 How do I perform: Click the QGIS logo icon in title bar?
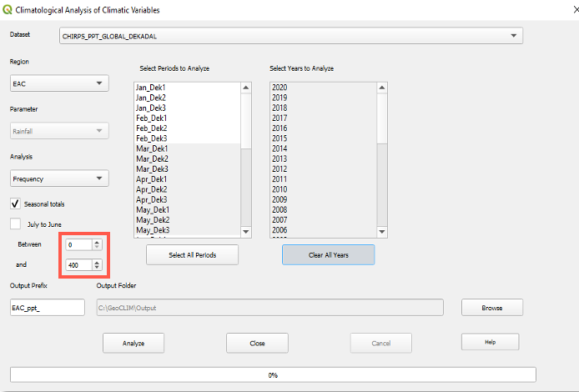click(8, 10)
